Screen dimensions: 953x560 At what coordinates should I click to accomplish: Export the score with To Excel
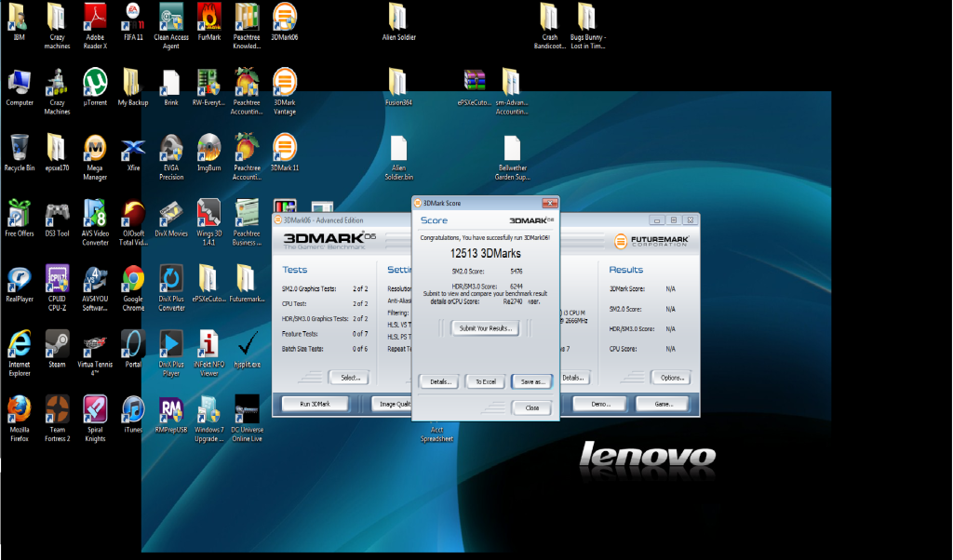485,382
